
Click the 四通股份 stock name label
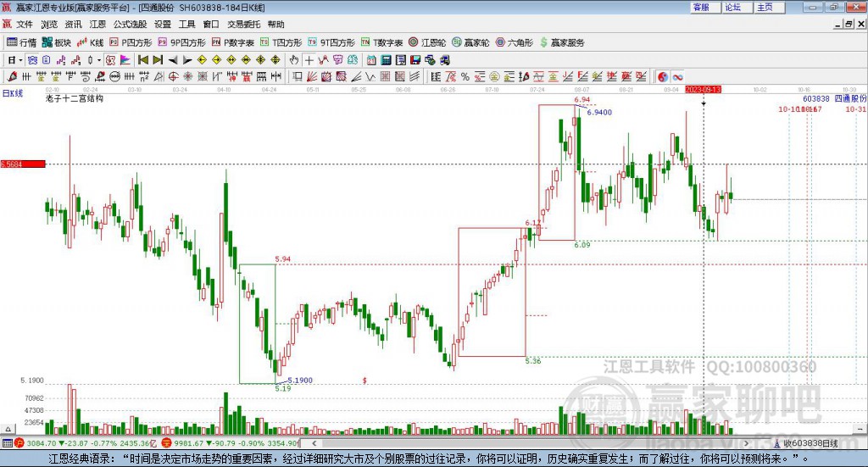850,98
